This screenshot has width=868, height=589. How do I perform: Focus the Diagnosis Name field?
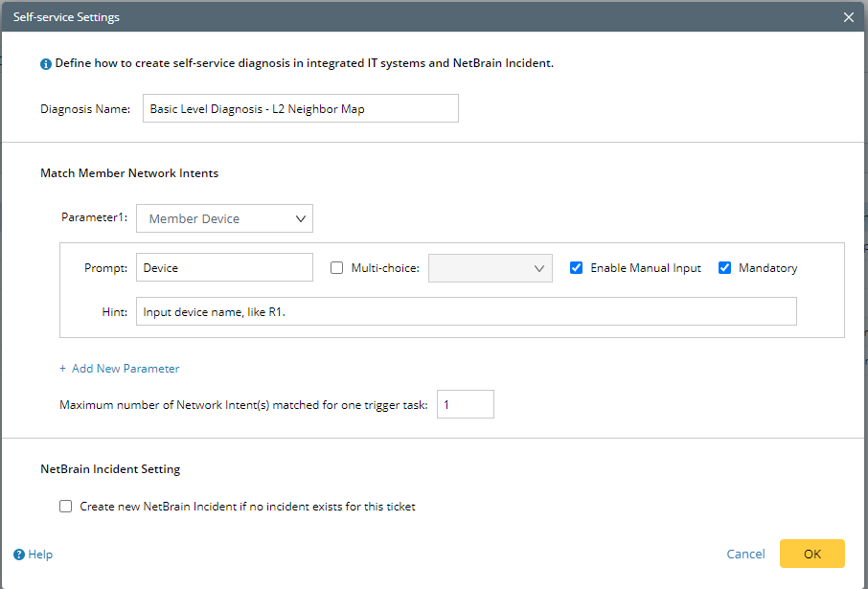click(x=301, y=108)
